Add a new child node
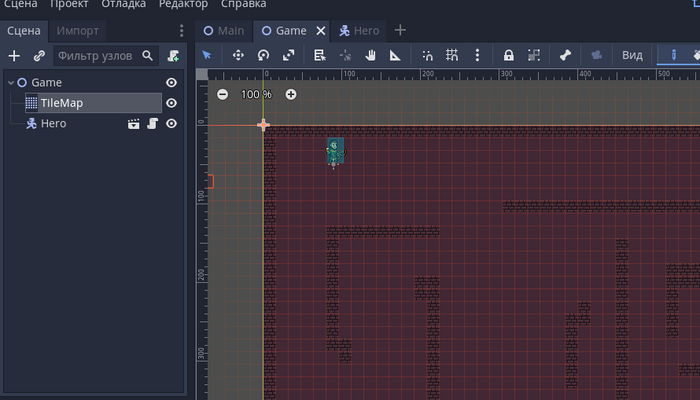This screenshot has height=400, width=700. click(14, 56)
